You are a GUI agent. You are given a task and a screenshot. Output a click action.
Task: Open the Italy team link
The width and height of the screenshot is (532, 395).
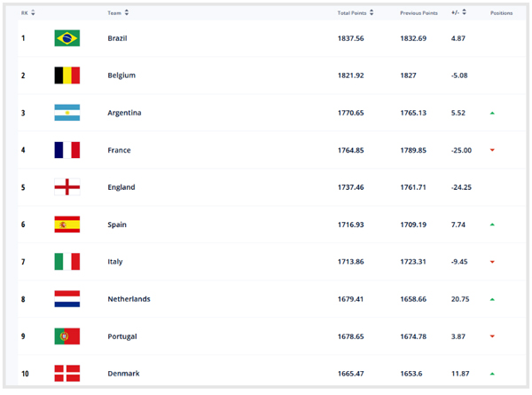click(114, 262)
